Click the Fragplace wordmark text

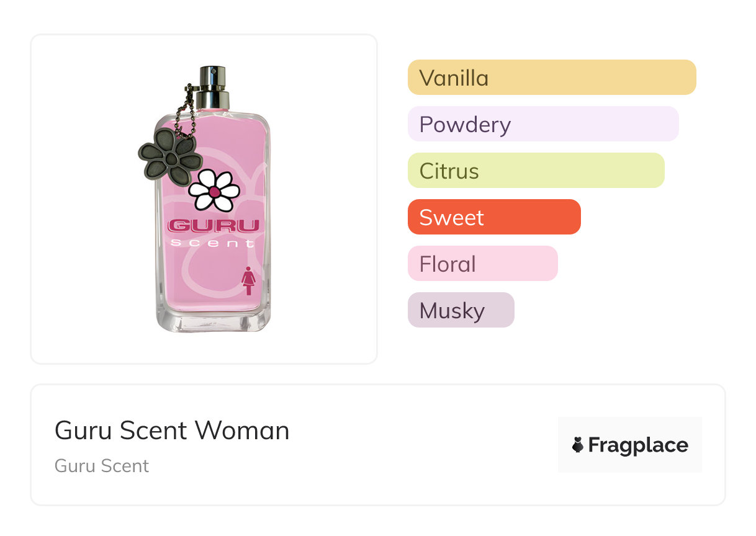click(x=638, y=445)
